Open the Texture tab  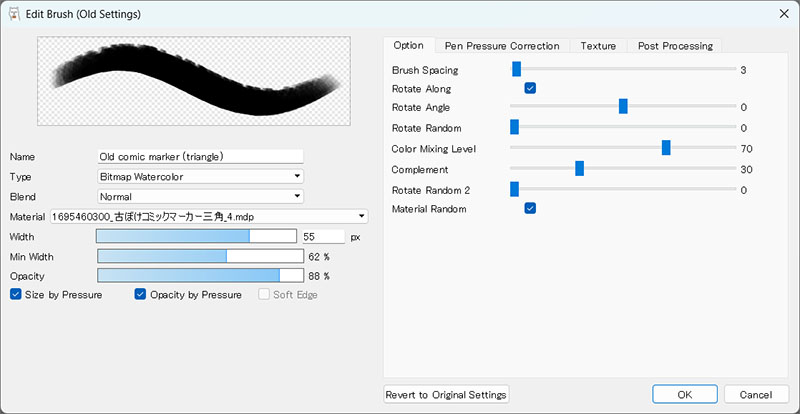click(x=598, y=46)
